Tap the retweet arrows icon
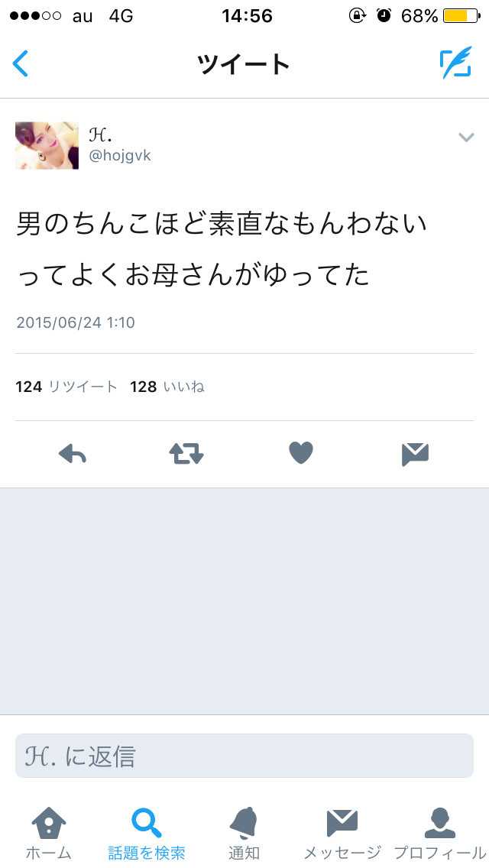 coord(186,453)
